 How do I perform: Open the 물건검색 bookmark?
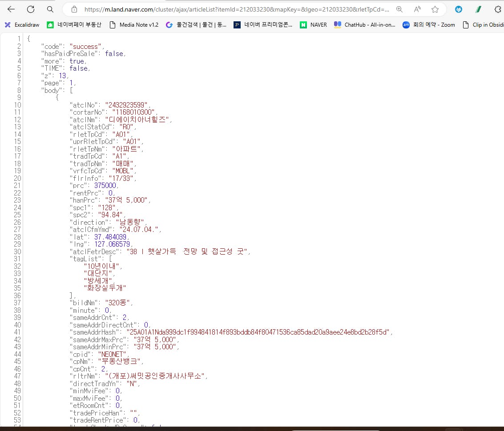pyautogui.click(x=196, y=25)
